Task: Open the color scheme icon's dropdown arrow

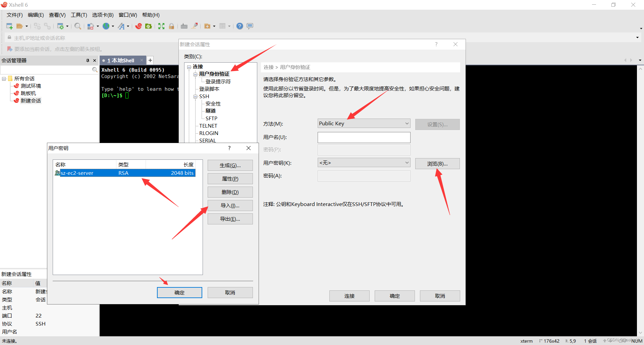Action: tap(98, 26)
